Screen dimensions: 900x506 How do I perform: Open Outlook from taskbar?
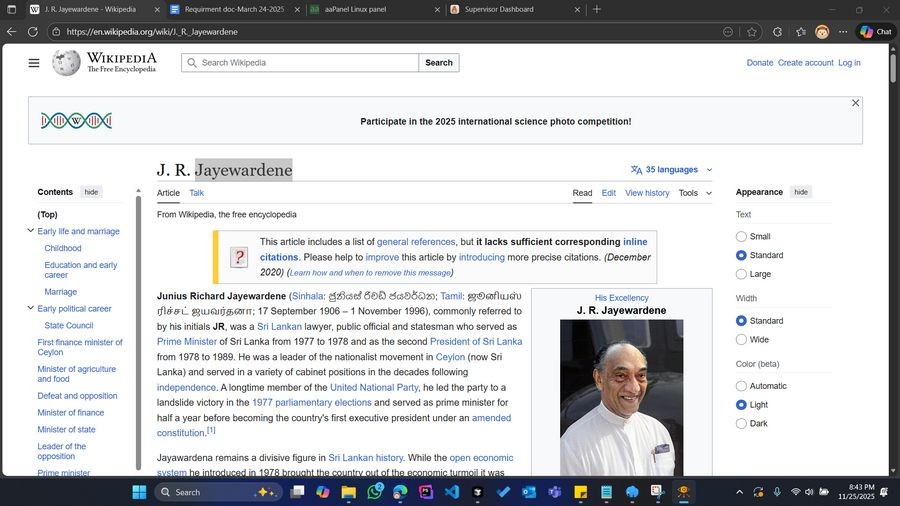[x=529, y=492]
